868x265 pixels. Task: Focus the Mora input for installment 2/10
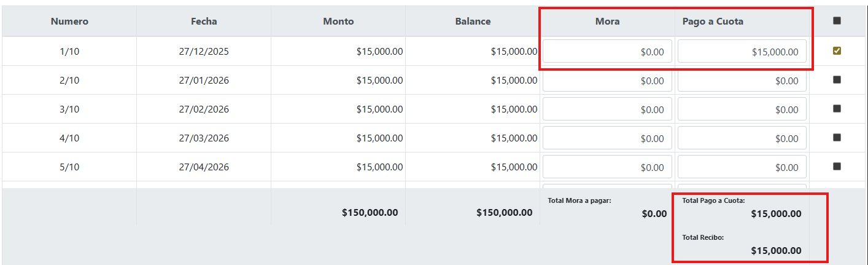pos(607,81)
